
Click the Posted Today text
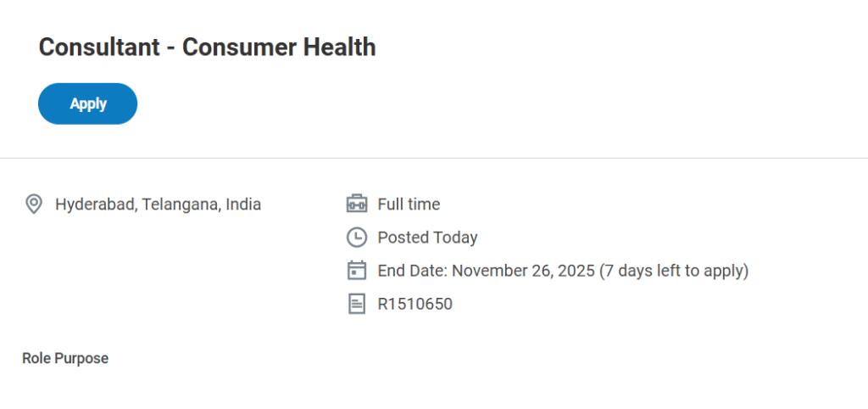427,238
